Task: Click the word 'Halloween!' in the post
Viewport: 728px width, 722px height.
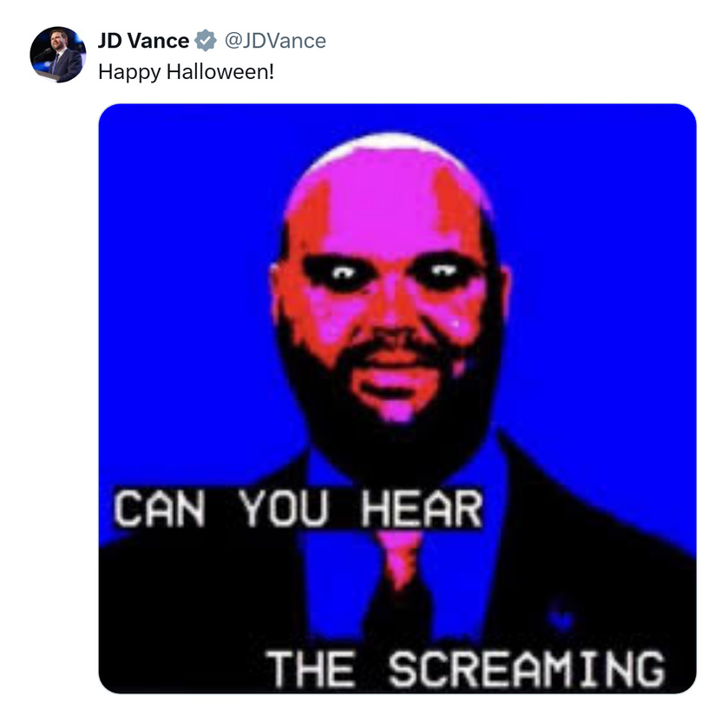Action: [220, 72]
